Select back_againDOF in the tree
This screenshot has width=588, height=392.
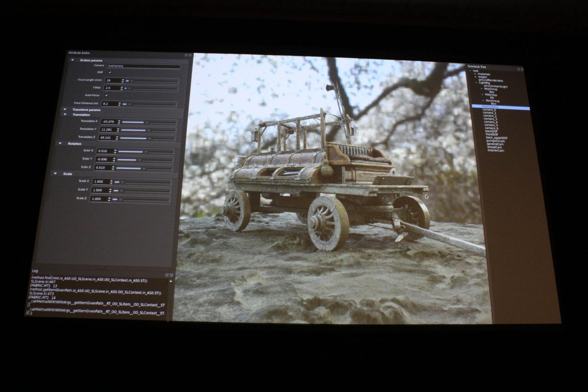point(497,138)
